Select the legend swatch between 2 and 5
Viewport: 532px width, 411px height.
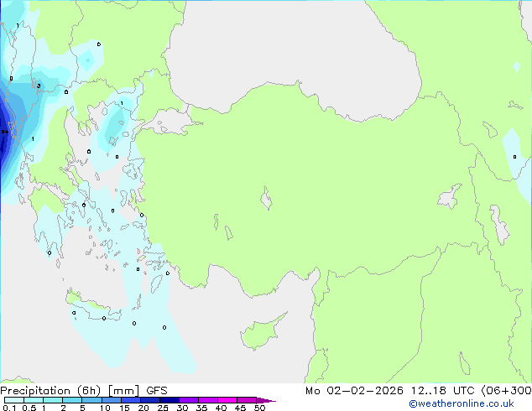coord(72,400)
